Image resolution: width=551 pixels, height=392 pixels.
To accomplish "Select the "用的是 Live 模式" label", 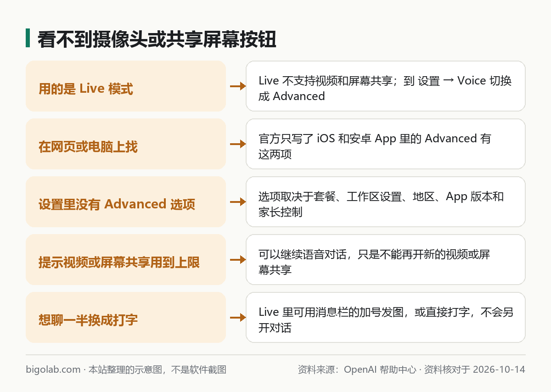I will (x=86, y=89).
